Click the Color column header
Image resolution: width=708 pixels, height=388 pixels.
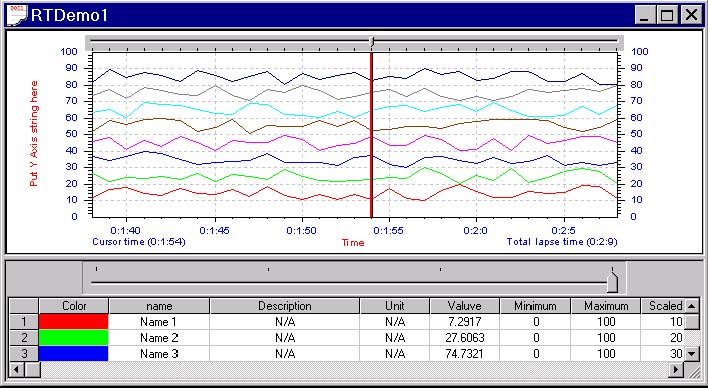pos(74,306)
